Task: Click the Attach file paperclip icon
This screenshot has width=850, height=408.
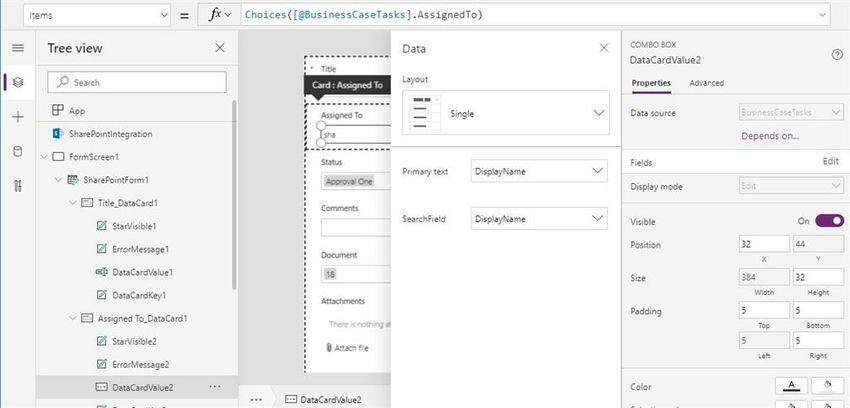Action: (329, 348)
